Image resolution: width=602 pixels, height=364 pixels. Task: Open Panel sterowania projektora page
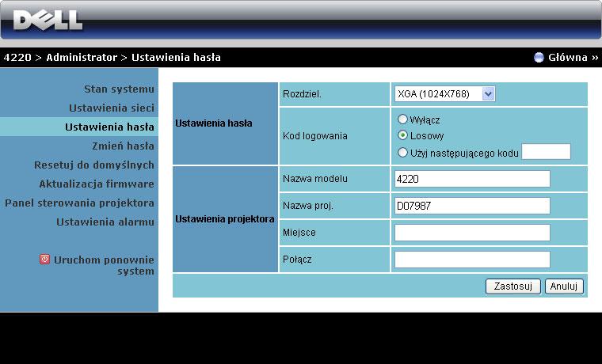click(79, 203)
